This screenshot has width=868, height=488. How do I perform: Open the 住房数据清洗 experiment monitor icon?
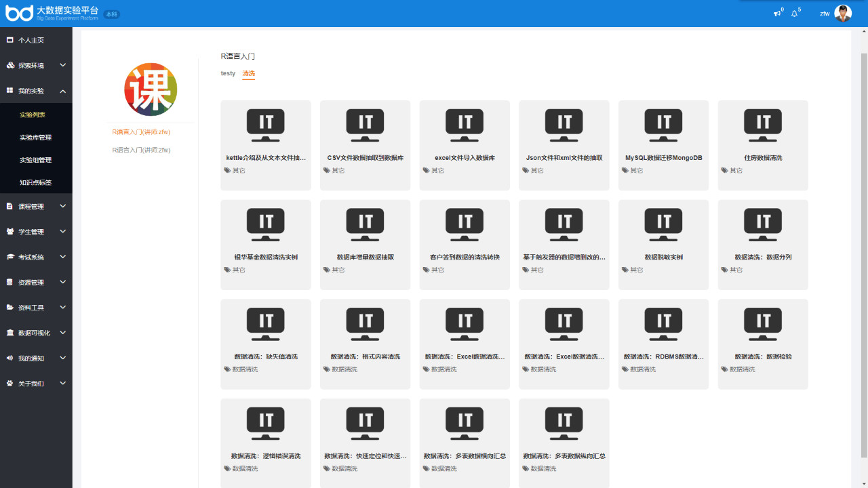pyautogui.click(x=762, y=125)
